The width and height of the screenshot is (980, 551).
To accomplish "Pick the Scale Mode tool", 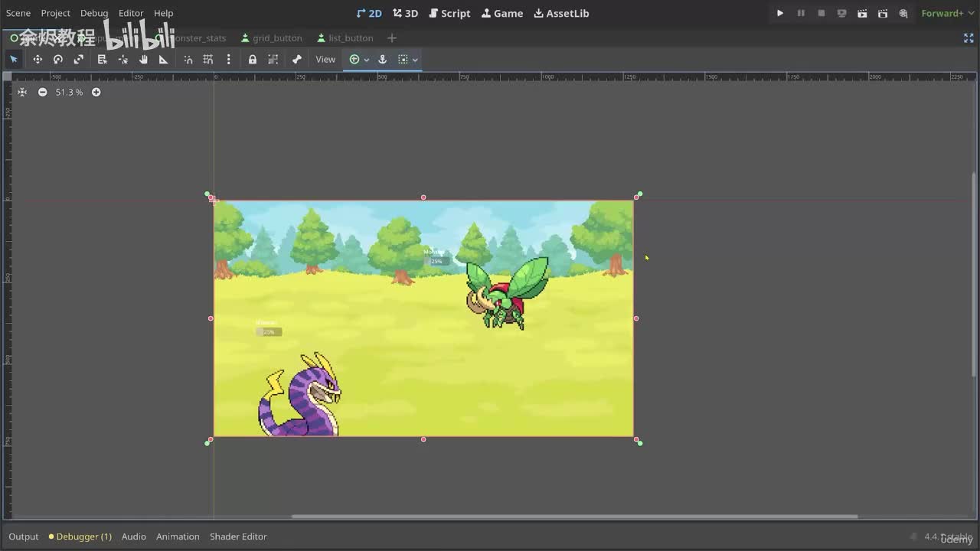I will [79, 59].
